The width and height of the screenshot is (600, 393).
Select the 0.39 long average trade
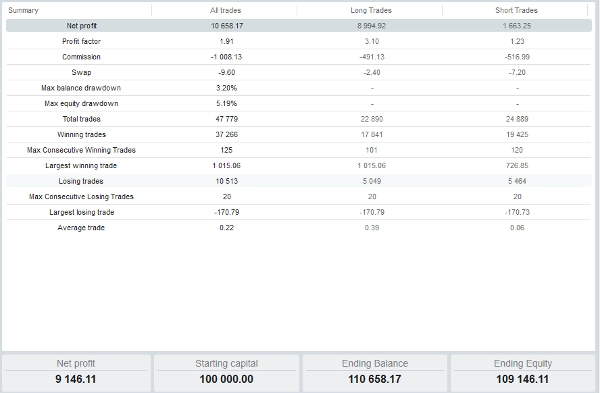(x=372, y=228)
